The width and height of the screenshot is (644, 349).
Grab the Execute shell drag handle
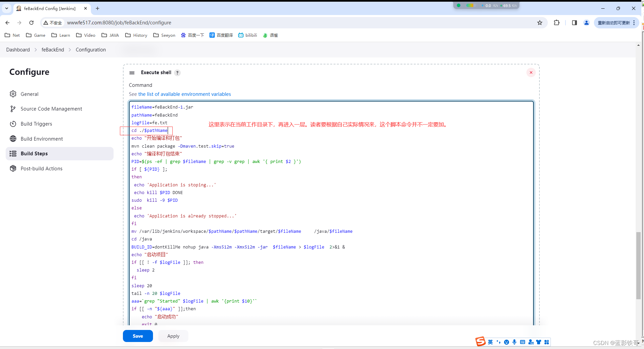[x=132, y=72]
